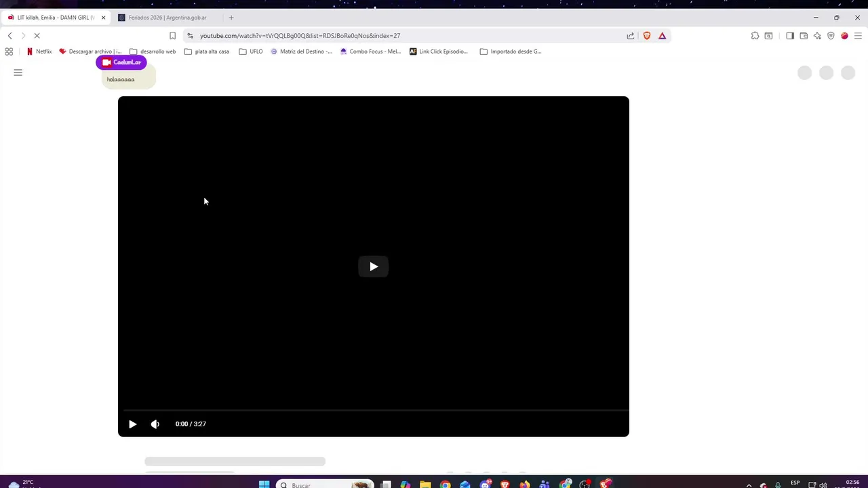868x488 pixels.
Task: Click the taskbar Buscar search box
Action: (x=325, y=485)
